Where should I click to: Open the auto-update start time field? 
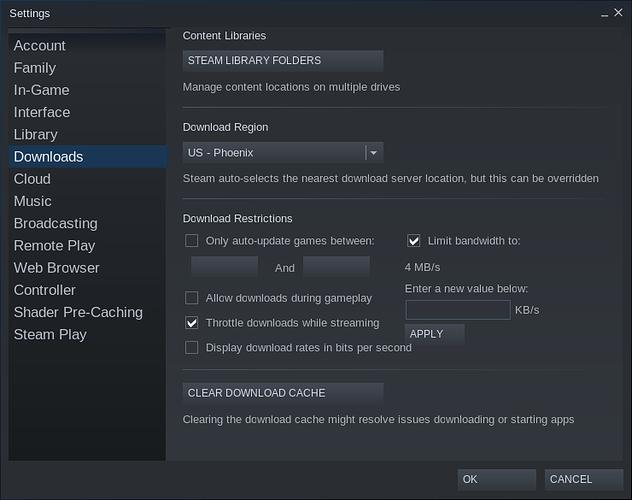225,267
